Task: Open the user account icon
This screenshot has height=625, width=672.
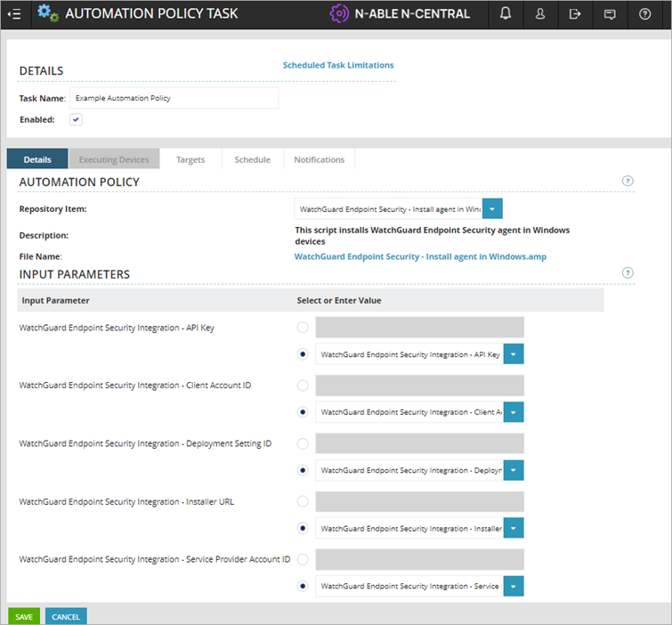Action: point(540,14)
